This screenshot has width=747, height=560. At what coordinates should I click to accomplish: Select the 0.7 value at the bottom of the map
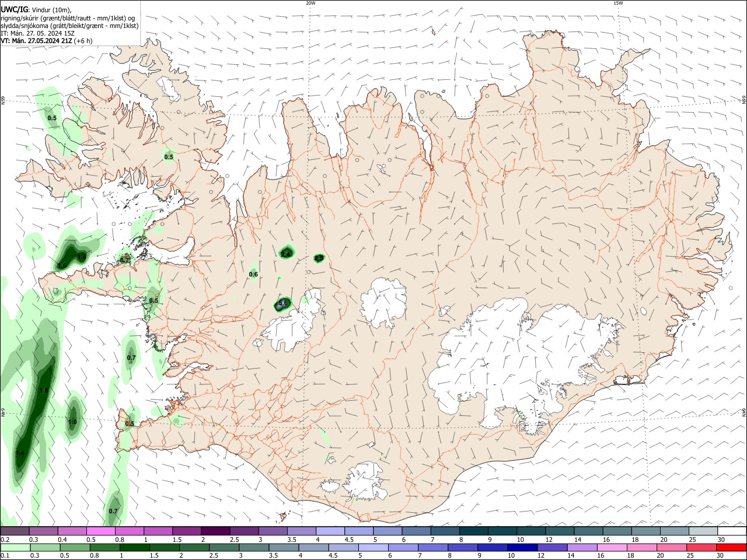(x=113, y=512)
